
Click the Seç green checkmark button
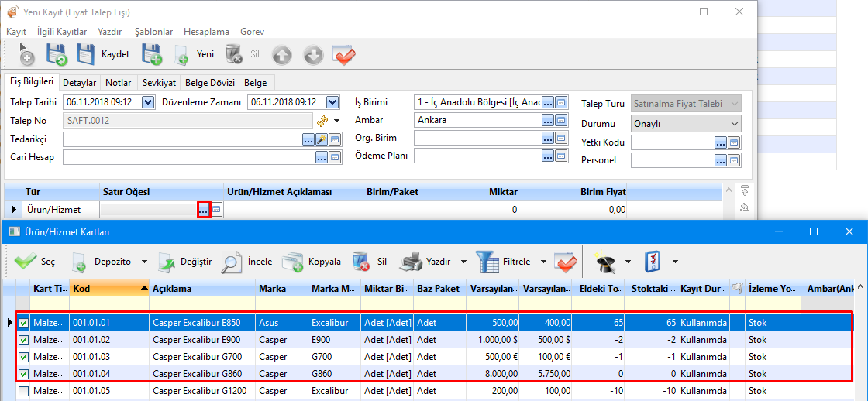pyautogui.click(x=34, y=262)
